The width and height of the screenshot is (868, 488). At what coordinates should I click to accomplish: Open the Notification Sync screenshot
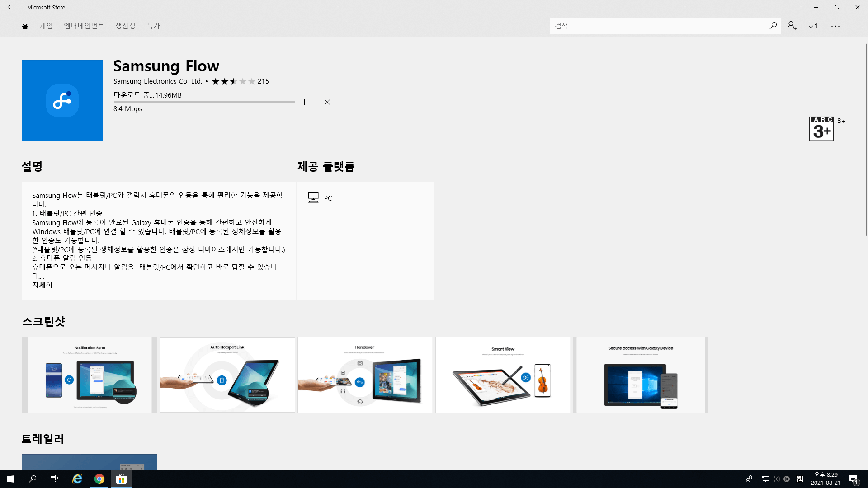coord(90,375)
